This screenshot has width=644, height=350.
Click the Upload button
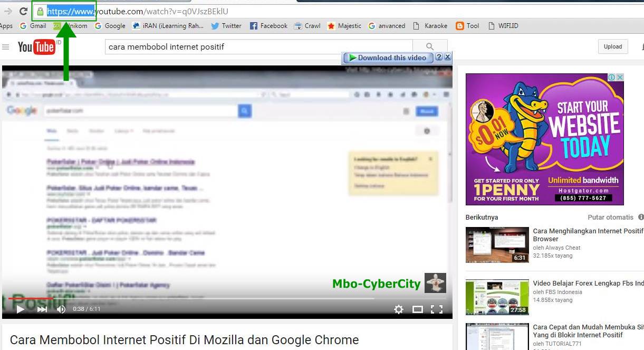(613, 46)
